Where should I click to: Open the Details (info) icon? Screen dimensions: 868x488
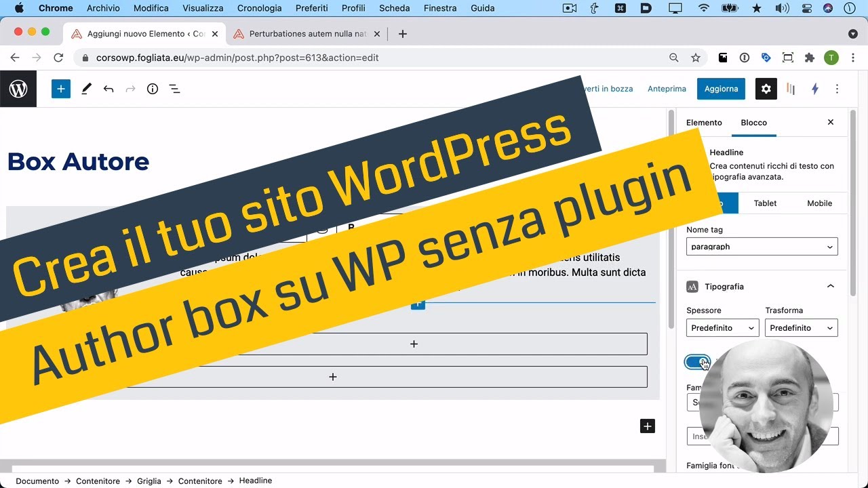[x=152, y=89]
